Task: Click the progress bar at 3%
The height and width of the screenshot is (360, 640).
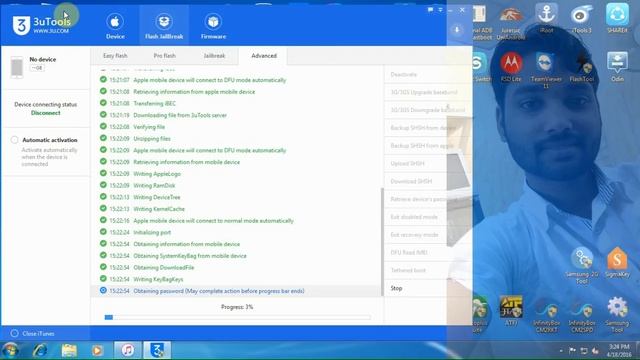Action: [237, 317]
